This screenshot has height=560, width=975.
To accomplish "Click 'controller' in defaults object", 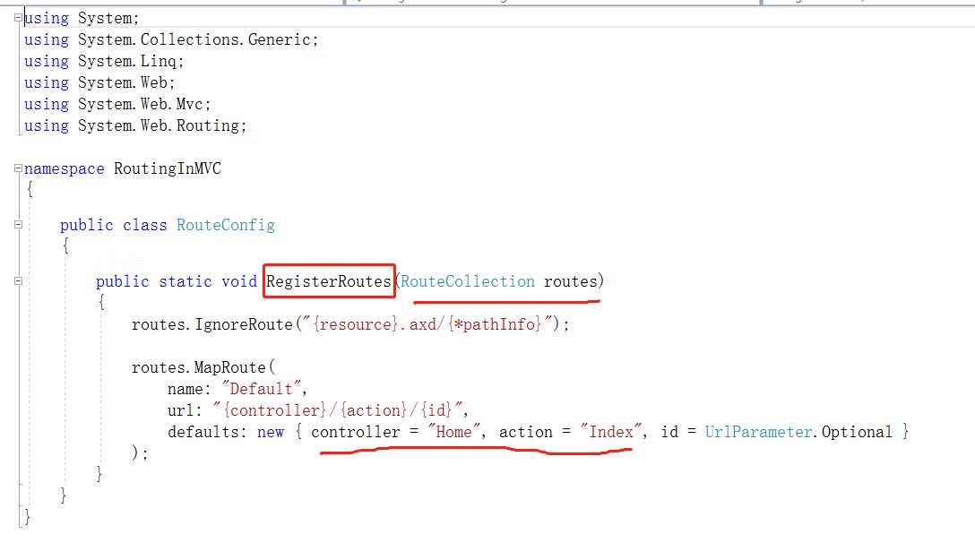I will (x=356, y=432).
